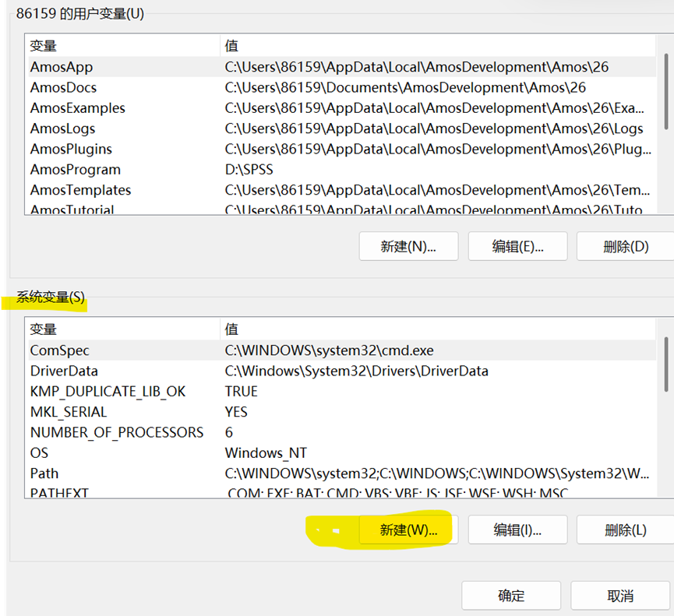The height and width of the screenshot is (616, 674).
Task: Click the 编辑(E) button
Action: (517, 246)
